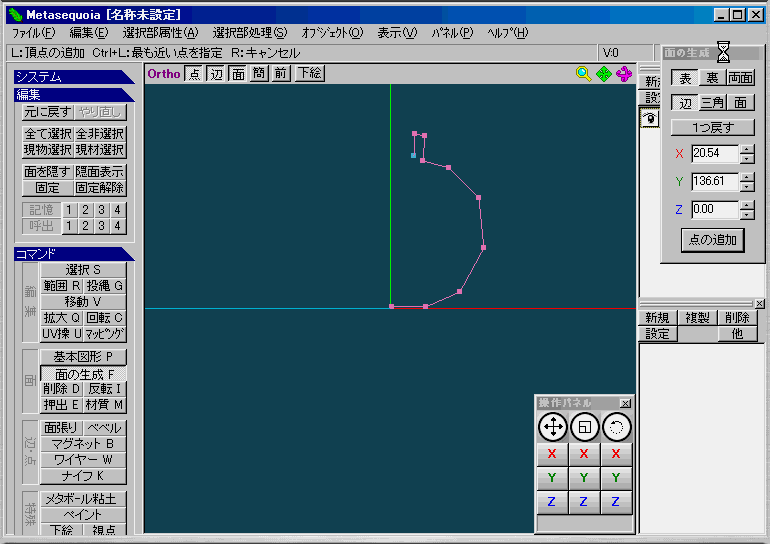
Task: Click memory slot 1 beside 記憶
Action: click(69, 210)
